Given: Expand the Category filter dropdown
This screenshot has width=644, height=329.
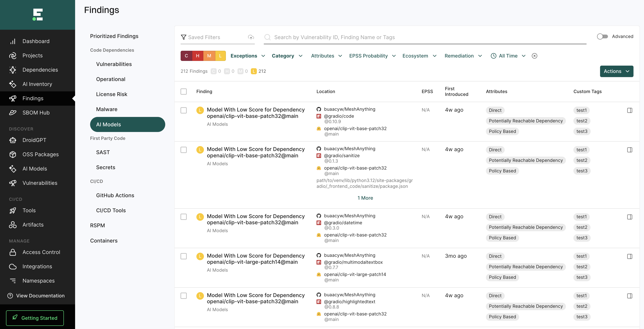Looking at the screenshot, I should click(x=287, y=56).
